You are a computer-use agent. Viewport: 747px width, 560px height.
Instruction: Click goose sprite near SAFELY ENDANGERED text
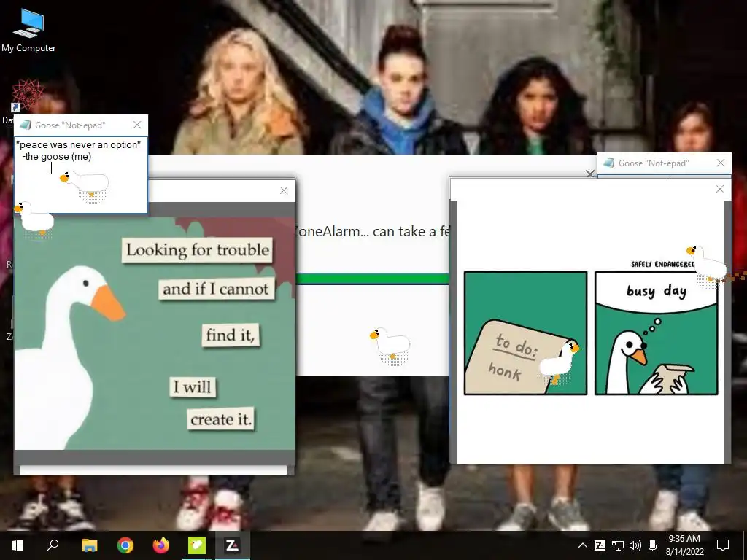click(x=706, y=266)
